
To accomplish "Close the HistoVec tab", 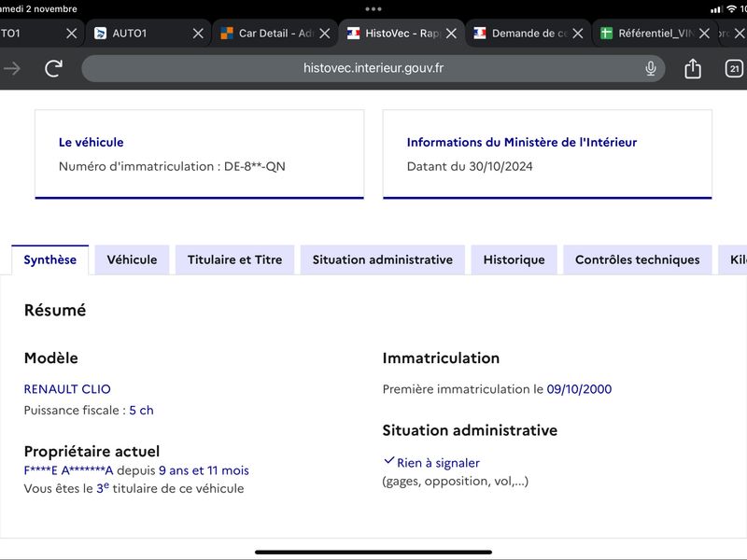I will tap(451, 34).
